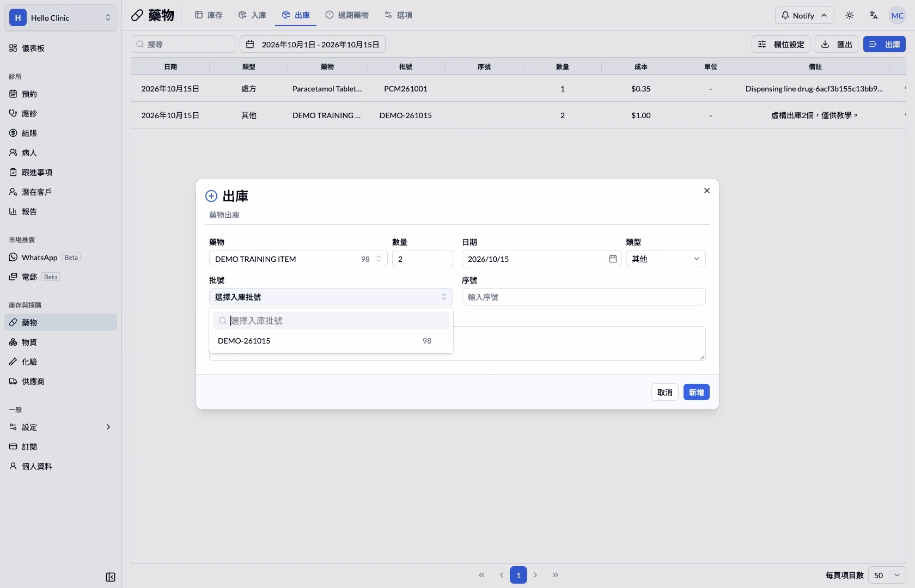
Task: Open Hello Clinic switcher dropdown
Action: [60, 17]
